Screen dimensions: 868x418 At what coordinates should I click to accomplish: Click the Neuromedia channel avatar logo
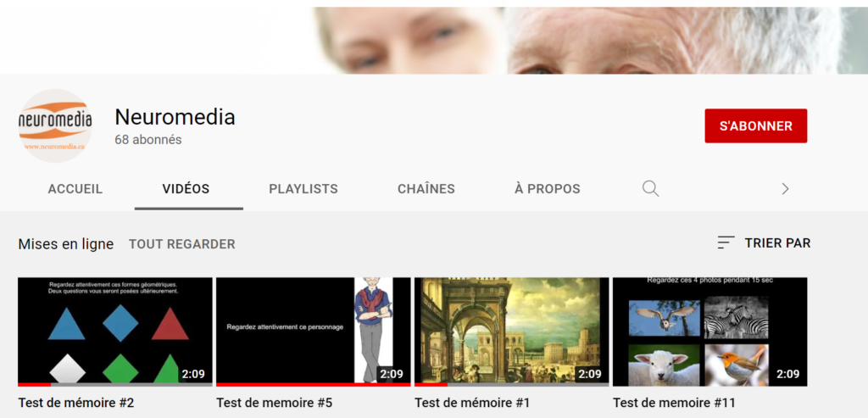55,125
